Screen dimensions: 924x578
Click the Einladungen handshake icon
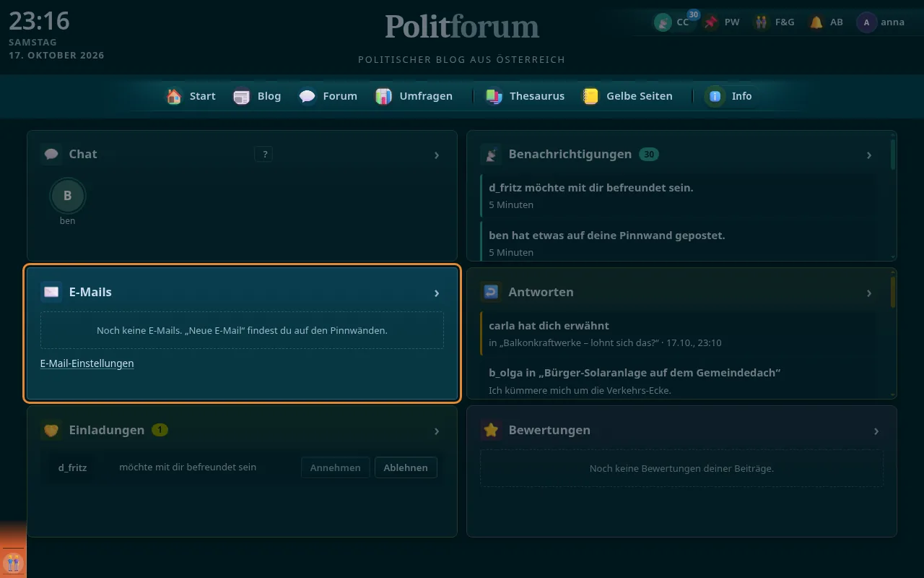[x=51, y=430]
